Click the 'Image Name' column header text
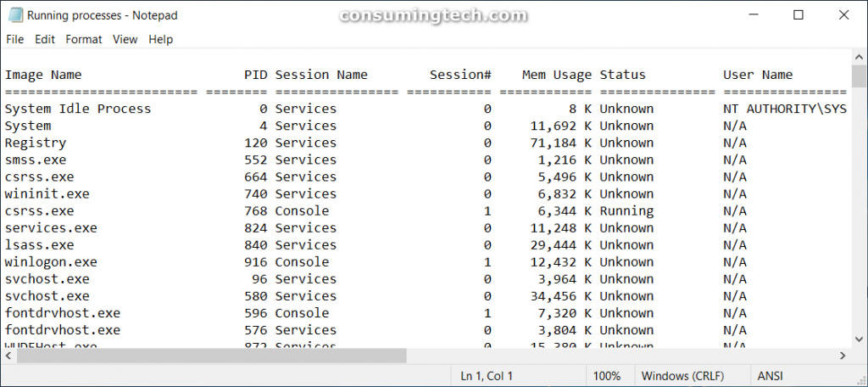The image size is (868, 387). pyautogui.click(x=43, y=75)
